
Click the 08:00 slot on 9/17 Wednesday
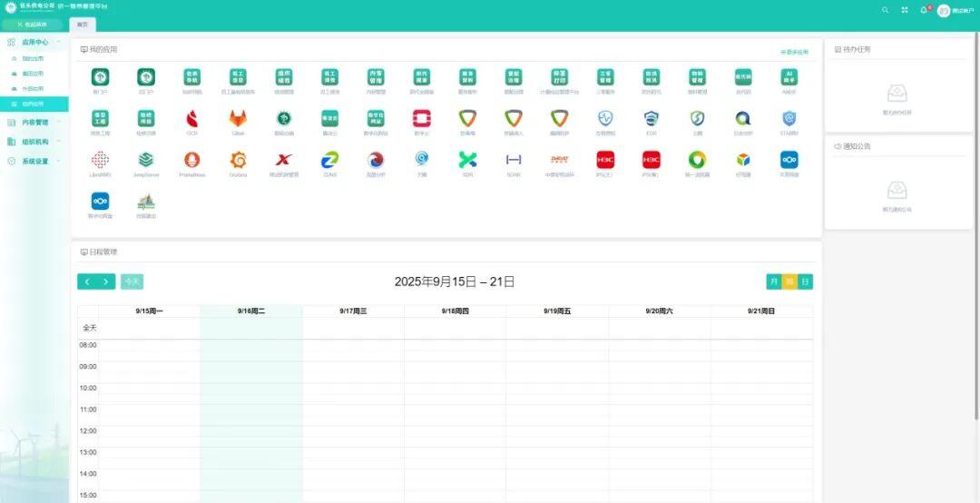coord(353,346)
